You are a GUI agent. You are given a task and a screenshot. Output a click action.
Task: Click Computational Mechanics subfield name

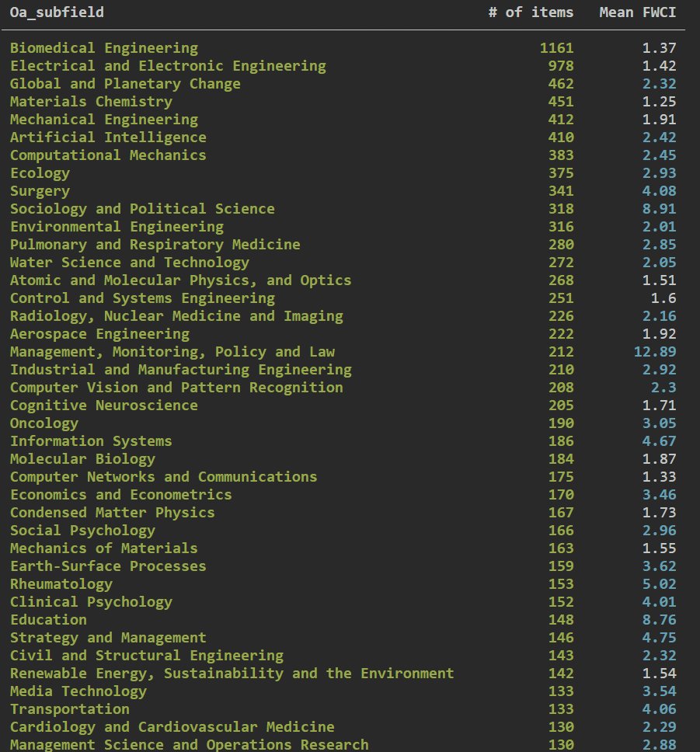(x=109, y=155)
